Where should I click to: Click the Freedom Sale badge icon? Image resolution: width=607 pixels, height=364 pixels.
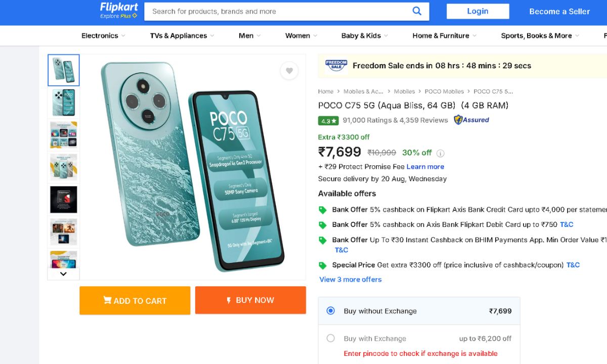click(x=336, y=65)
